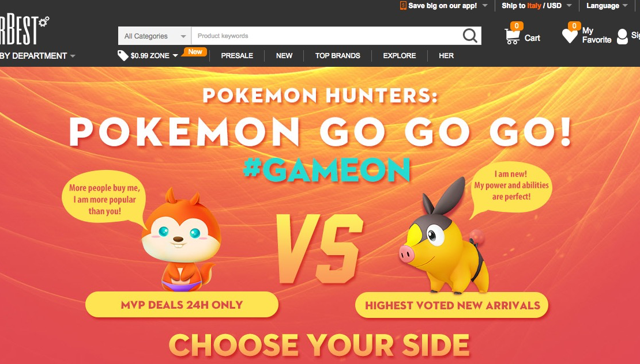Click the heart My Favorite icon
640x364 pixels.
pos(570,36)
